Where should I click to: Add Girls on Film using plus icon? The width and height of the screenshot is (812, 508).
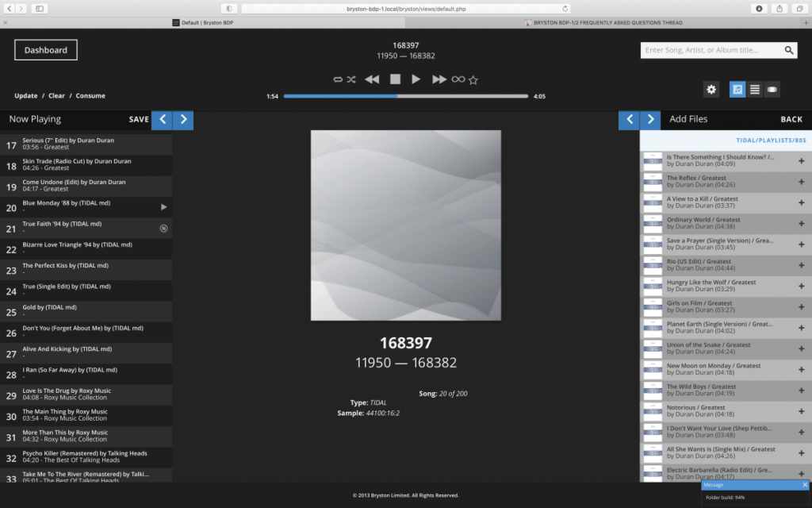click(x=801, y=307)
